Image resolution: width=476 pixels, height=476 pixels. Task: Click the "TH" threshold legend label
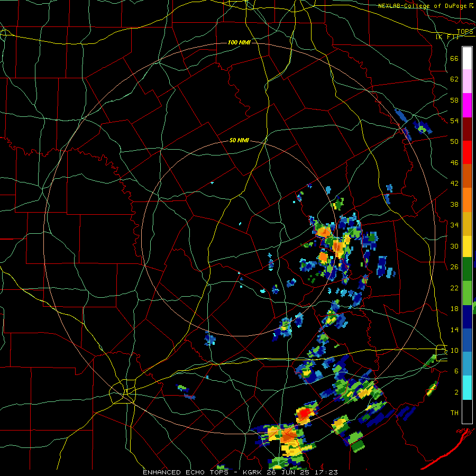click(x=454, y=413)
